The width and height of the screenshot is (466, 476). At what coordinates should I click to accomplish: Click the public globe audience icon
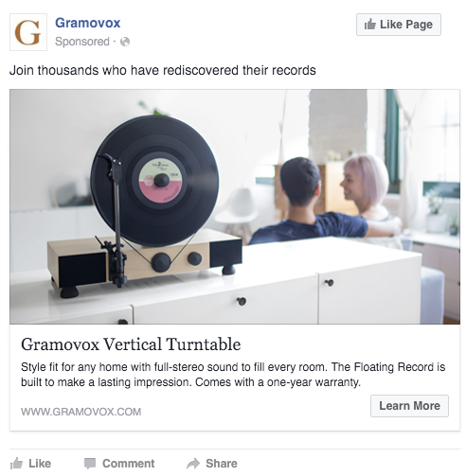(125, 42)
